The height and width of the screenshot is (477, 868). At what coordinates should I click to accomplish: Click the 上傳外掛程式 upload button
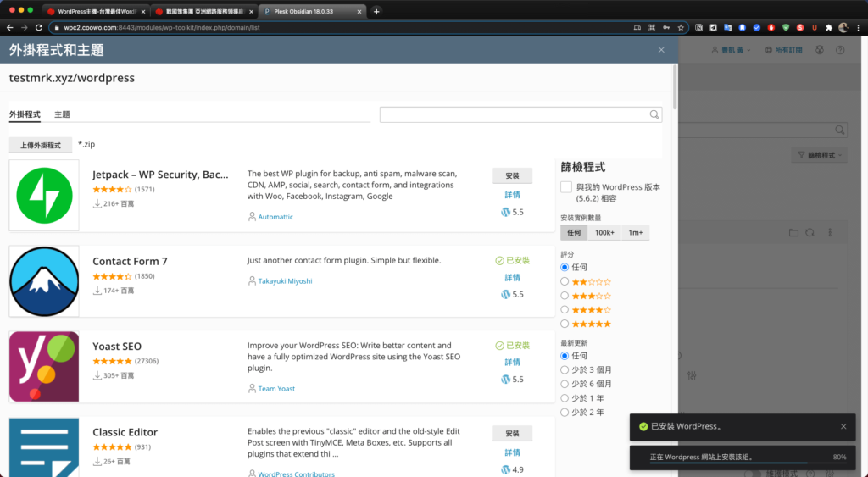coord(41,145)
